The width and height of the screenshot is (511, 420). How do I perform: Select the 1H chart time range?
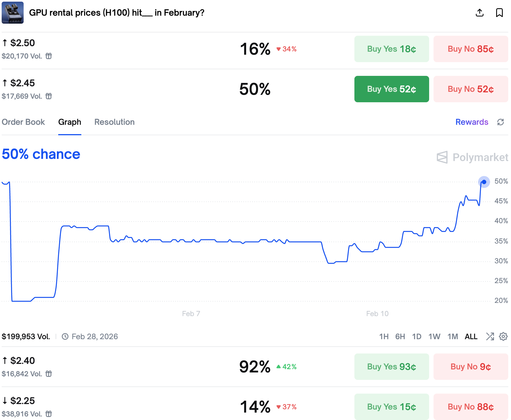(x=384, y=336)
